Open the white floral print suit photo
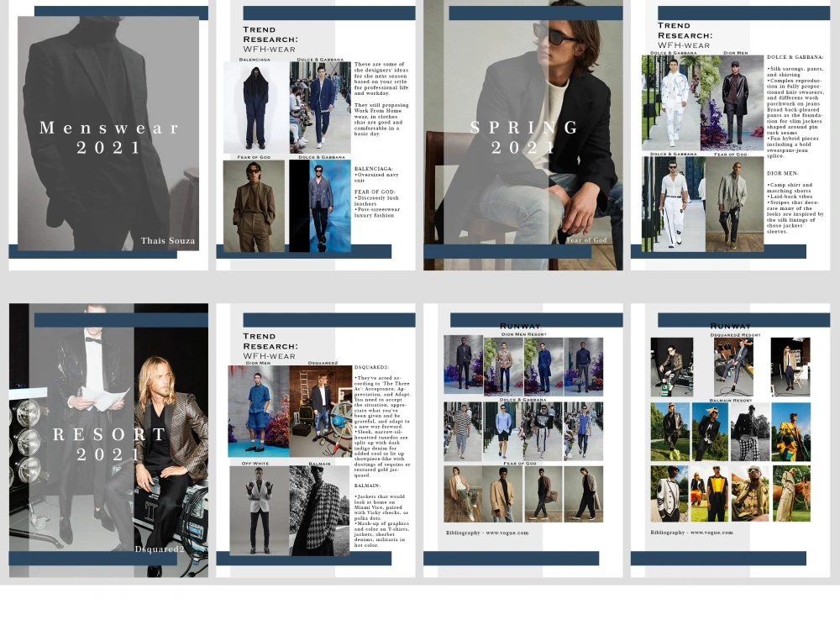The width and height of the screenshot is (840, 630). 670,102
